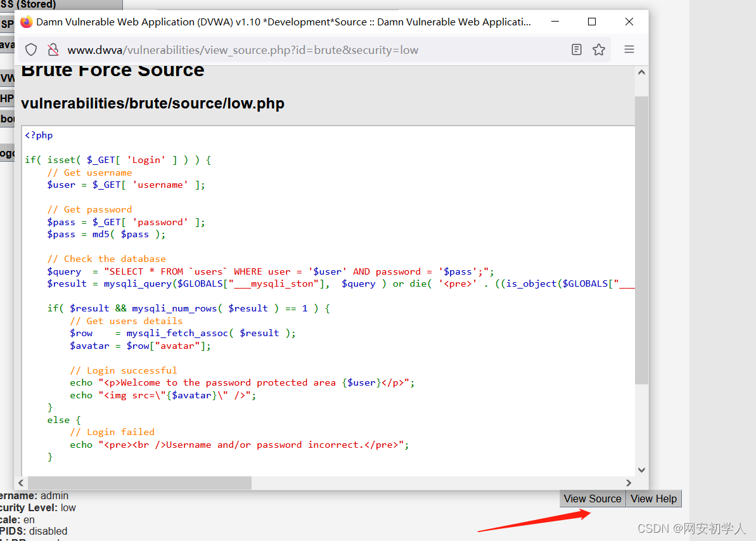Viewport: 756px width, 541px height.
Task: Click the '$pass = md5( $pass );' line
Action: click(x=106, y=234)
